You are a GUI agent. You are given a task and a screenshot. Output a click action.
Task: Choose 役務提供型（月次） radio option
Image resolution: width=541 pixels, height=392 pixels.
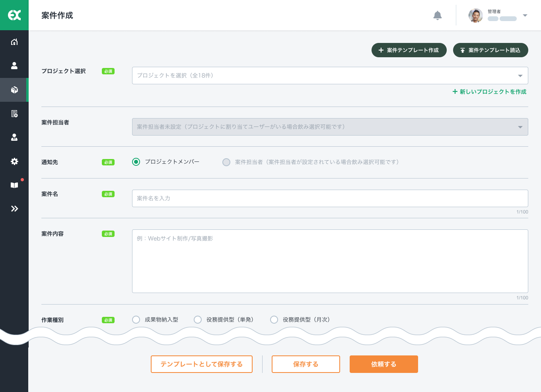(274, 320)
